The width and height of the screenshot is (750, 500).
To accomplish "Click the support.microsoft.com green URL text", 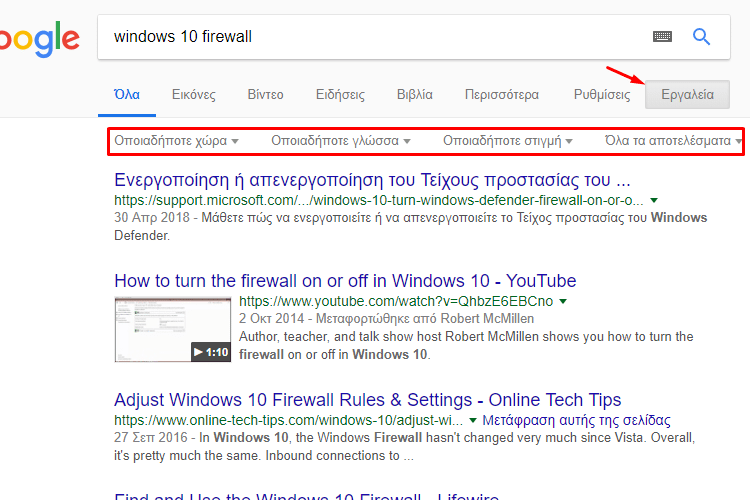I will click(x=379, y=200).
